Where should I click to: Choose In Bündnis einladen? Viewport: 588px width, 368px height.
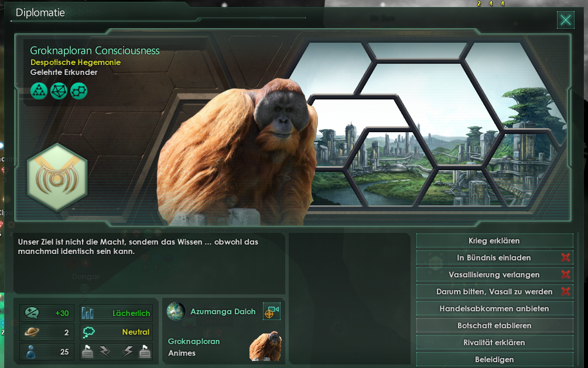(495, 258)
